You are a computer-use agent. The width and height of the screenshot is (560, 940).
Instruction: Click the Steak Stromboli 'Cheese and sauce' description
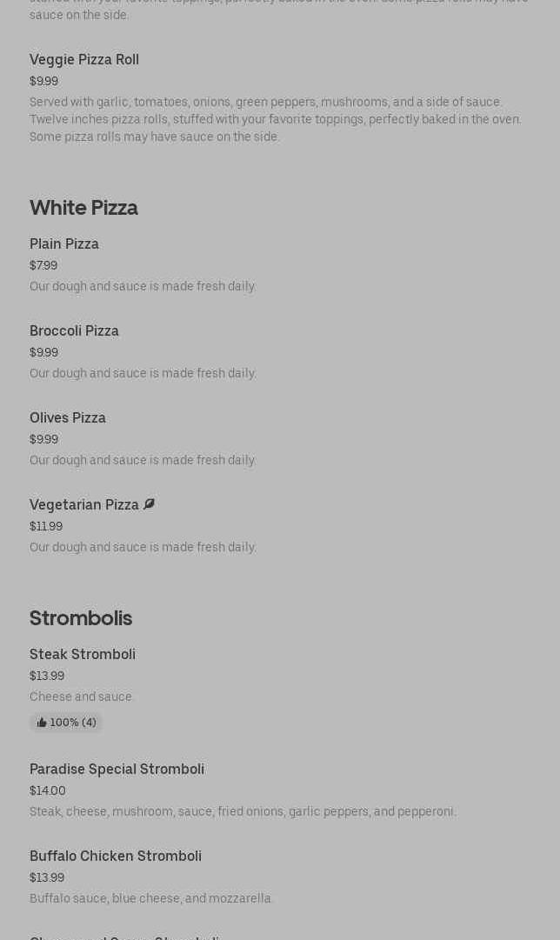click(82, 697)
